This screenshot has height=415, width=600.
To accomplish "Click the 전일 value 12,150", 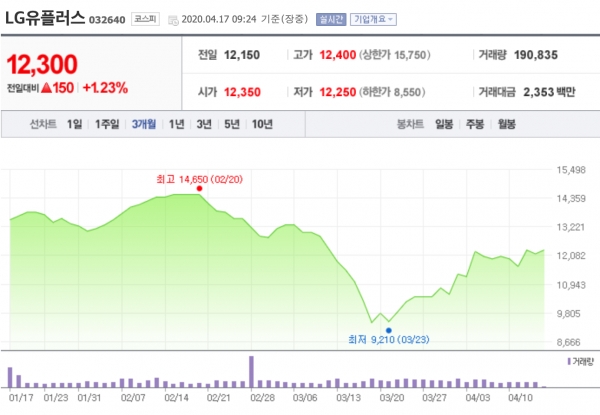I will (x=242, y=55).
